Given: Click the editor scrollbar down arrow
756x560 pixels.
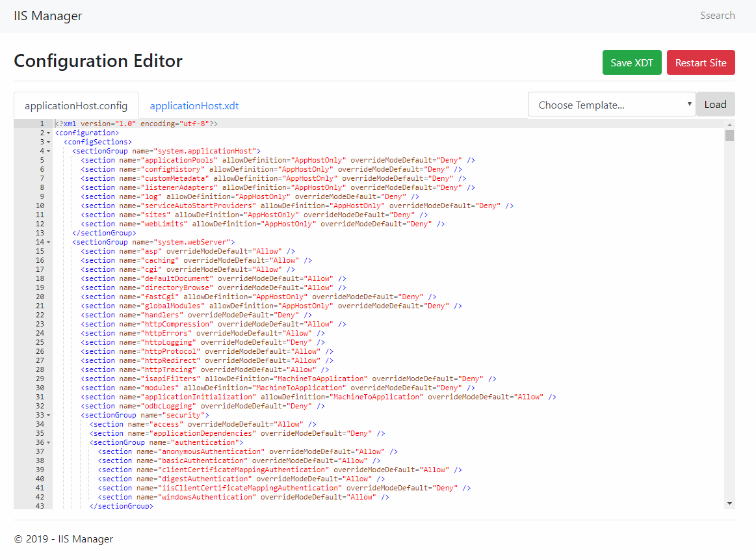Looking at the screenshot, I should 729,503.
